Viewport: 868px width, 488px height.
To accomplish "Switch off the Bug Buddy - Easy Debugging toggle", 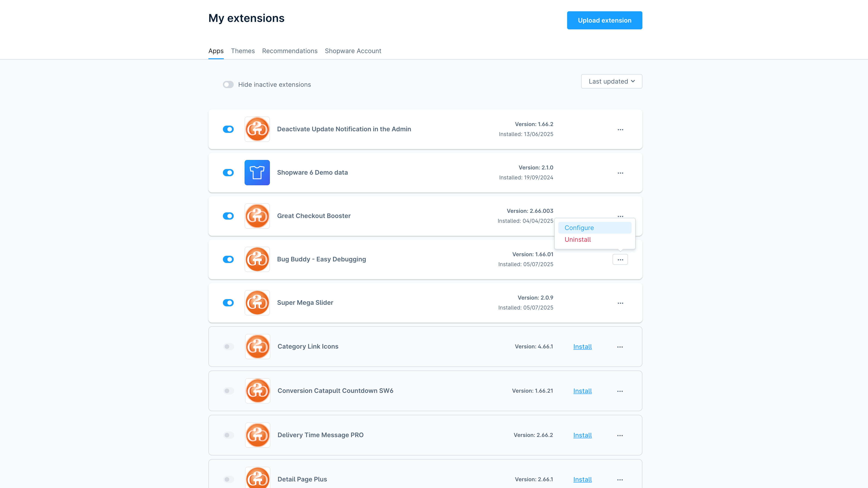I will tap(228, 259).
